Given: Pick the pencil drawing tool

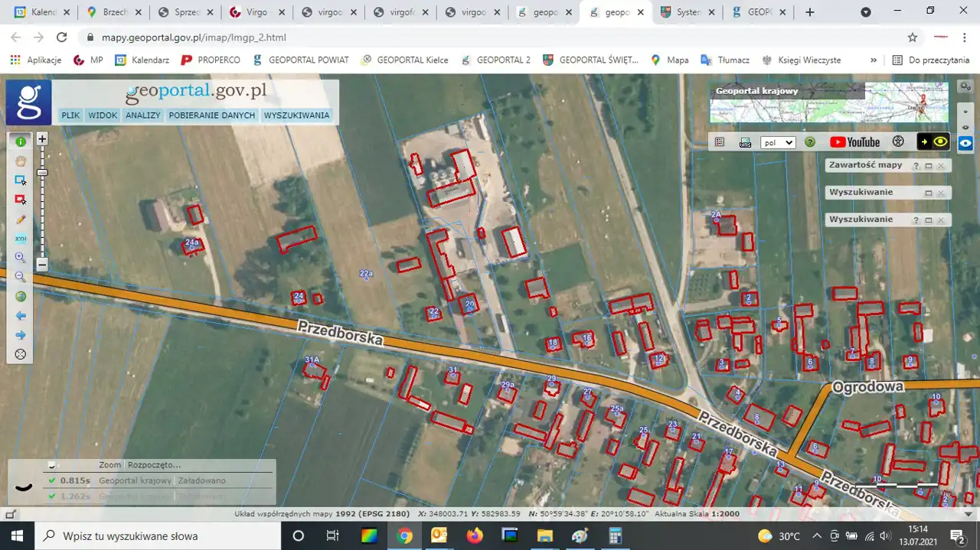Looking at the screenshot, I should [x=21, y=220].
